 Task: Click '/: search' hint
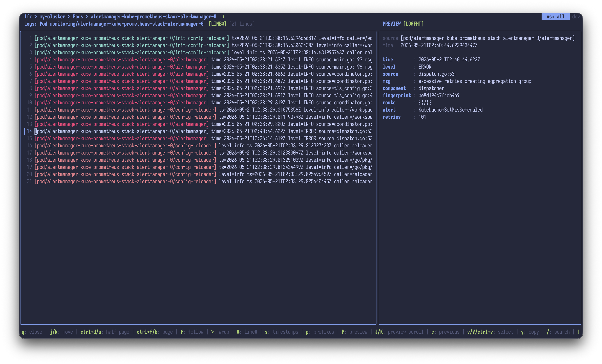click(558, 332)
